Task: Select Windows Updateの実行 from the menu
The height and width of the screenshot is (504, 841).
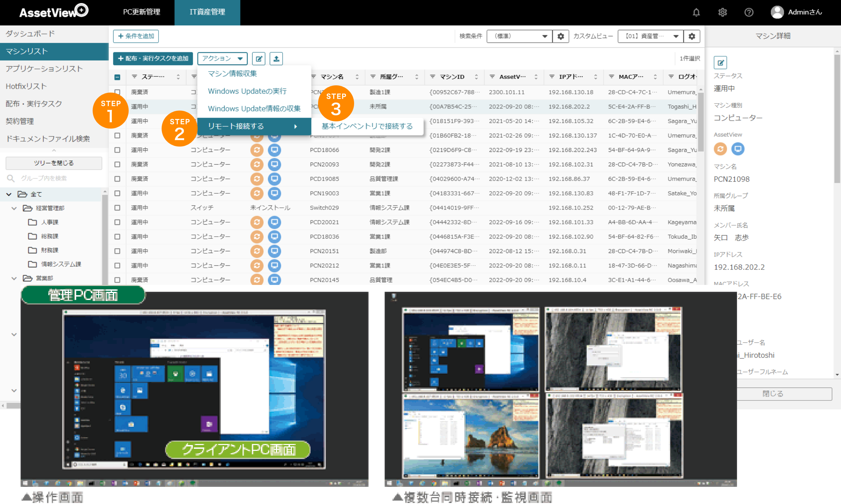Action: pos(248,91)
